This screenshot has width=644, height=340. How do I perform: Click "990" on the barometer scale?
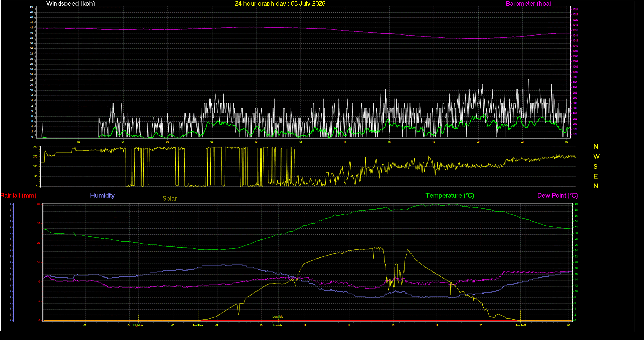point(575,98)
